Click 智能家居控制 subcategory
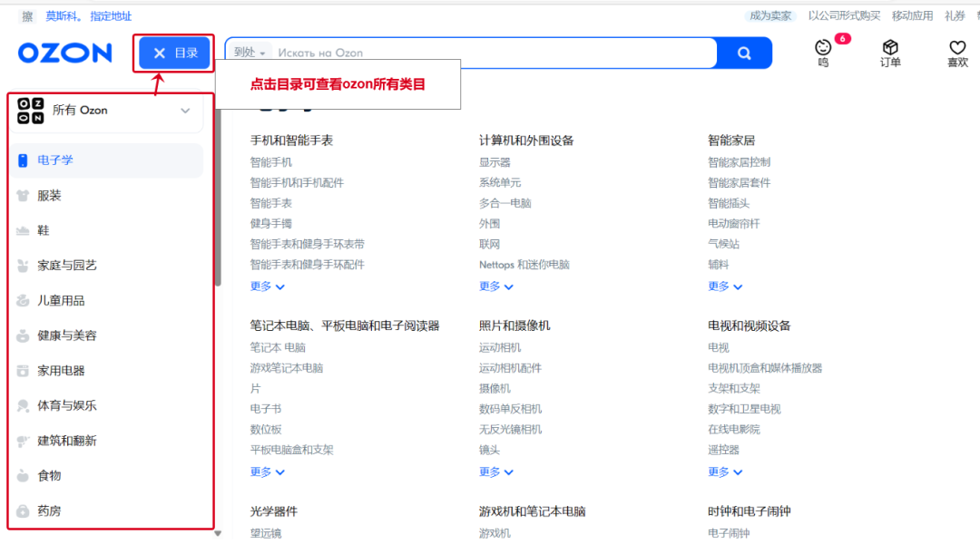The width and height of the screenshot is (980, 544). [x=739, y=162]
